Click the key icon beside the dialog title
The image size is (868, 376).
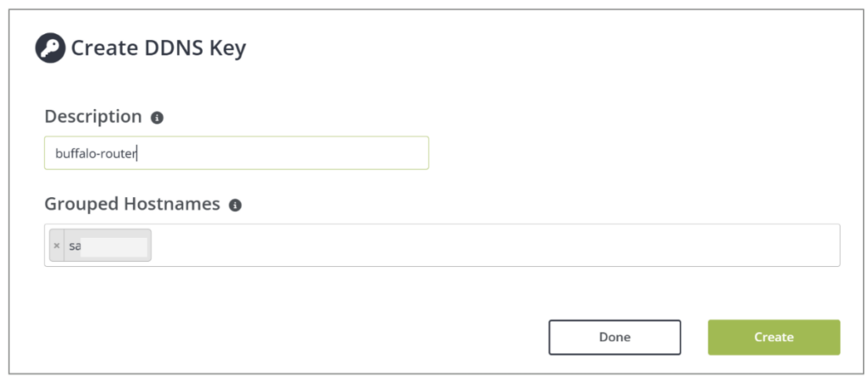click(50, 47)
